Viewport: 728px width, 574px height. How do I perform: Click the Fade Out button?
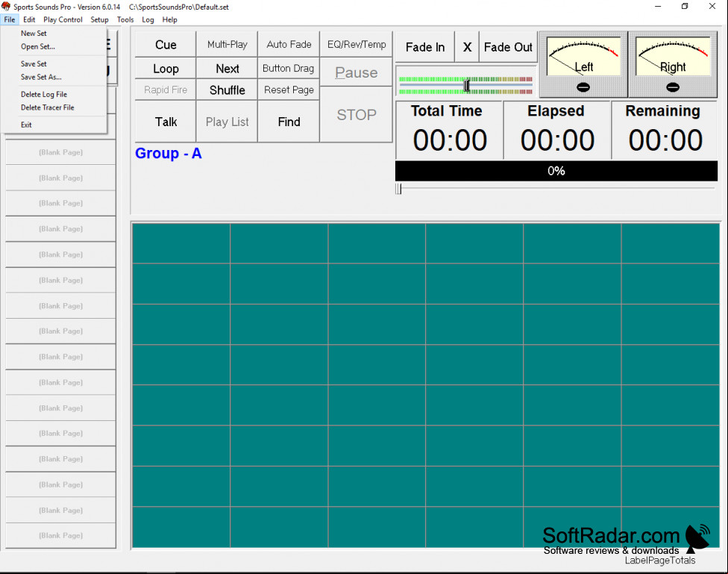pyautogui.click(x=508, y=47)
